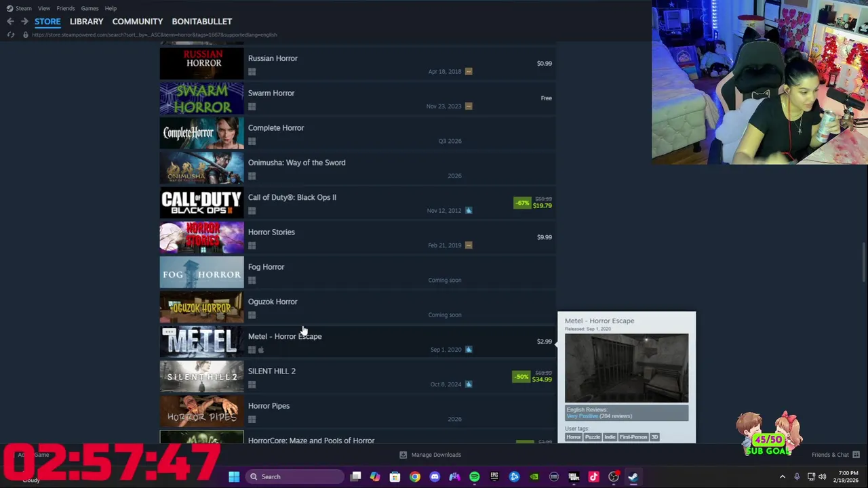Viewport: 868px width, 488px height.
Task: Click the Call of Duty Black Ops II thumbnail
Action: [201, 203]
